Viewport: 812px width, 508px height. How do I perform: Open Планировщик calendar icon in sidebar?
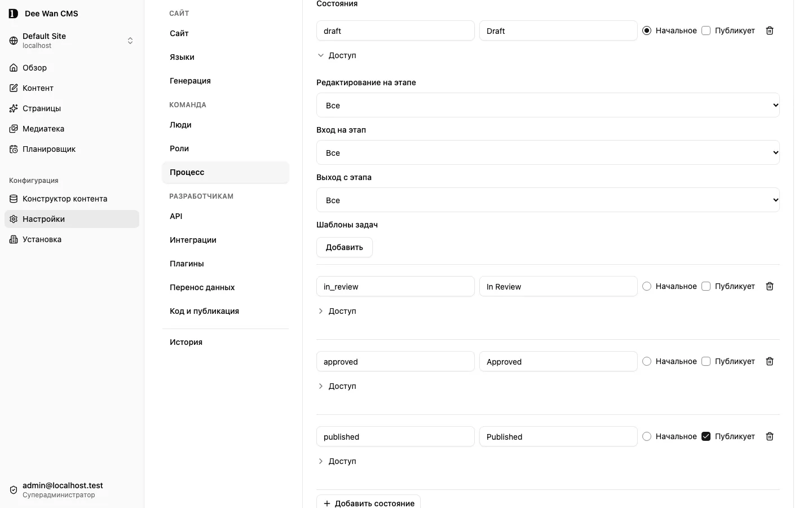pyautogui.click(x=14, y=149)
